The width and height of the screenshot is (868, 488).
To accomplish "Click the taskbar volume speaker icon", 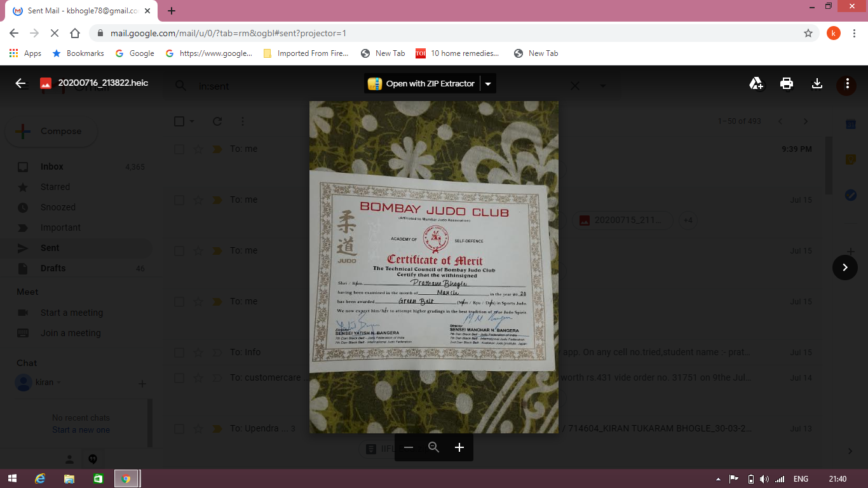I will coord(764,479).
